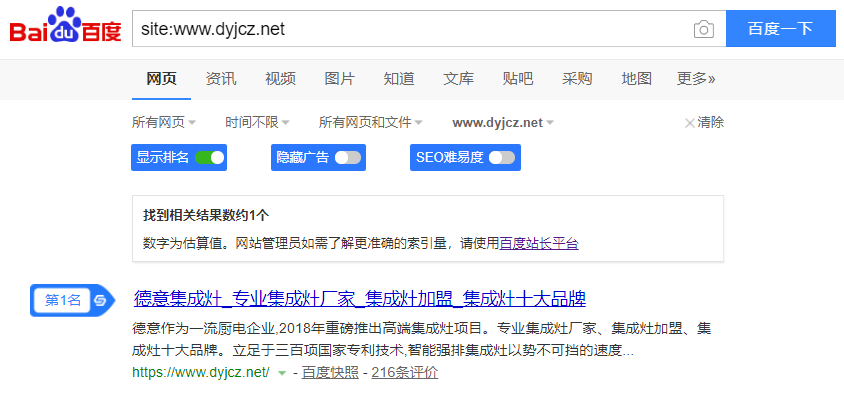Open the https://www.dyjcz.net/ URL link
The width and height of the screenshot is (844, 408).
coord(201,372)
